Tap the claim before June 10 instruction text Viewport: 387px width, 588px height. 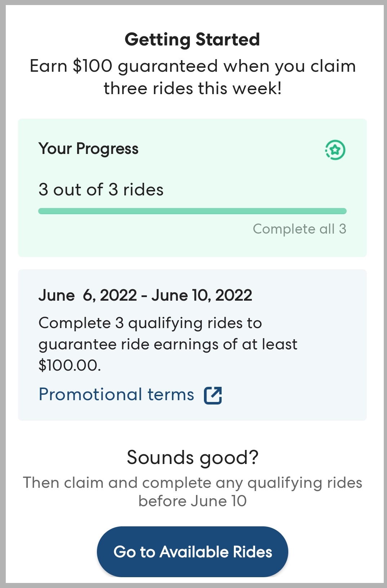point(192,501)
